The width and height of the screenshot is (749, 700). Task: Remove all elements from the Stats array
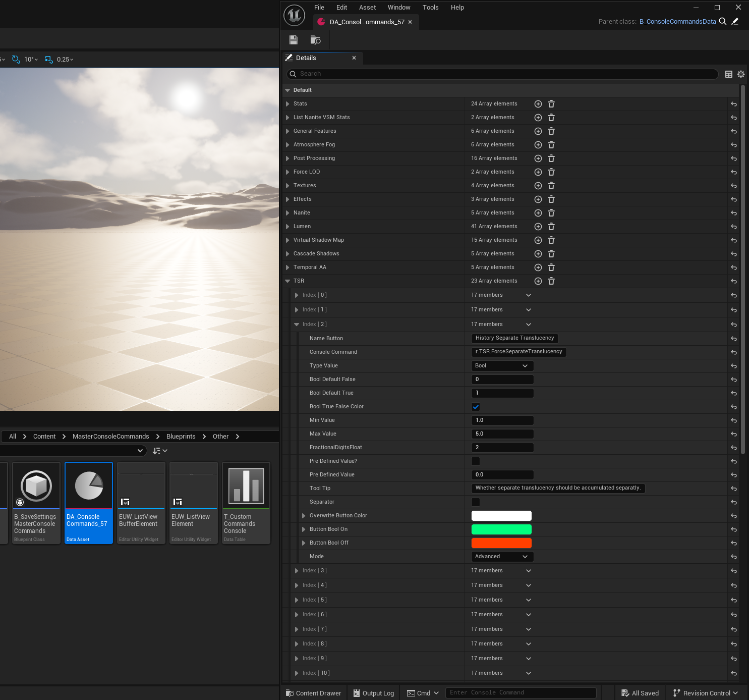tap(551, 104)
